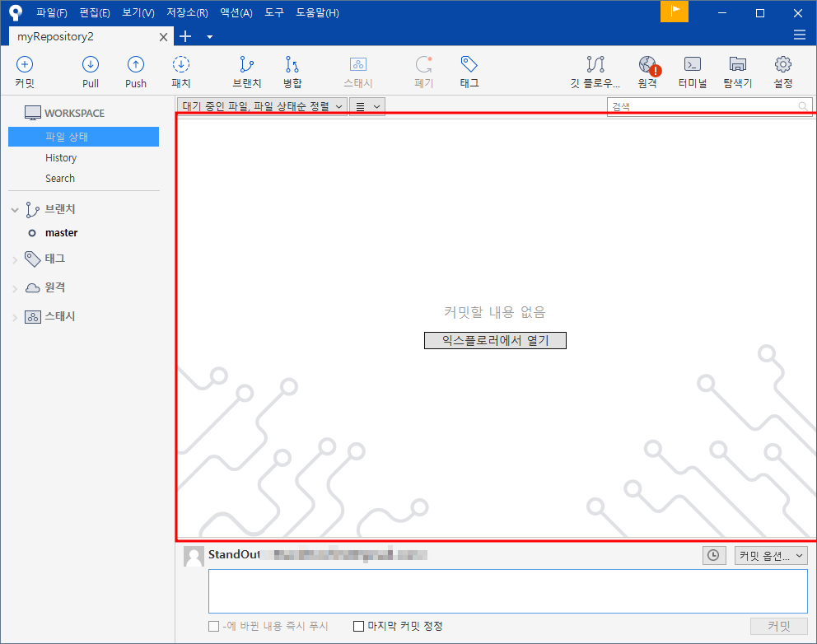Toggle amend last commit (마지막 커밋 정정) checkbox
Screen dimensions: 817x644
tap(358, 626)
